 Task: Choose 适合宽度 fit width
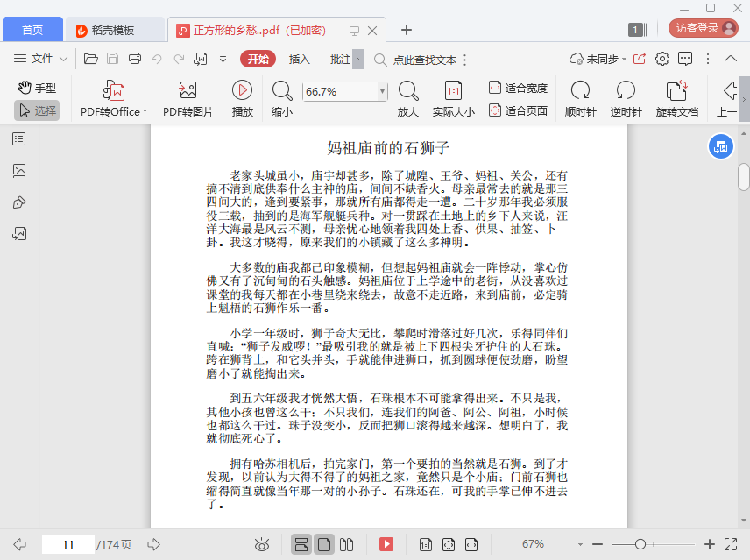518,88
